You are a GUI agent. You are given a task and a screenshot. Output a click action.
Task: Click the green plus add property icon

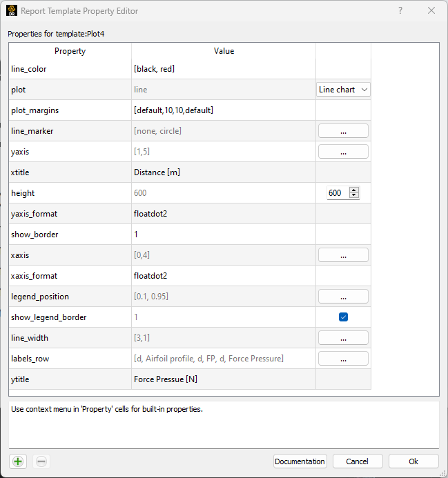pyautogui.click(x=18, y=461)
